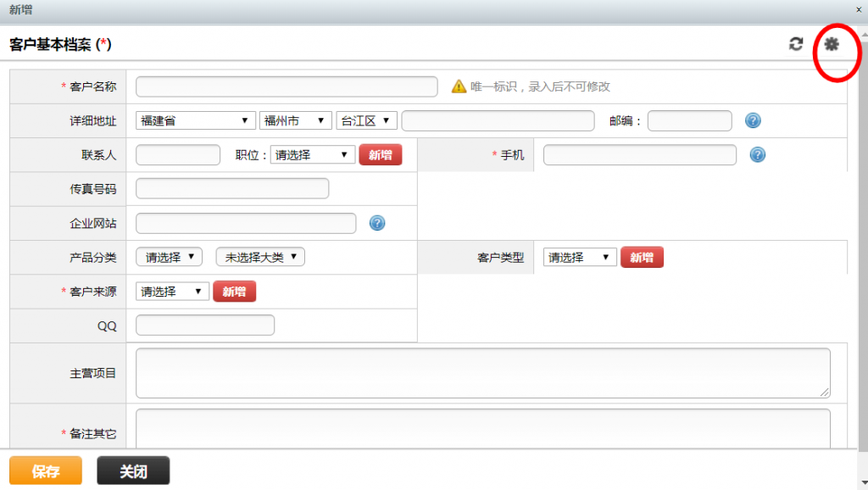Click the 详细地址 field label
Screen dimensions: 868x490
point(93,120)
